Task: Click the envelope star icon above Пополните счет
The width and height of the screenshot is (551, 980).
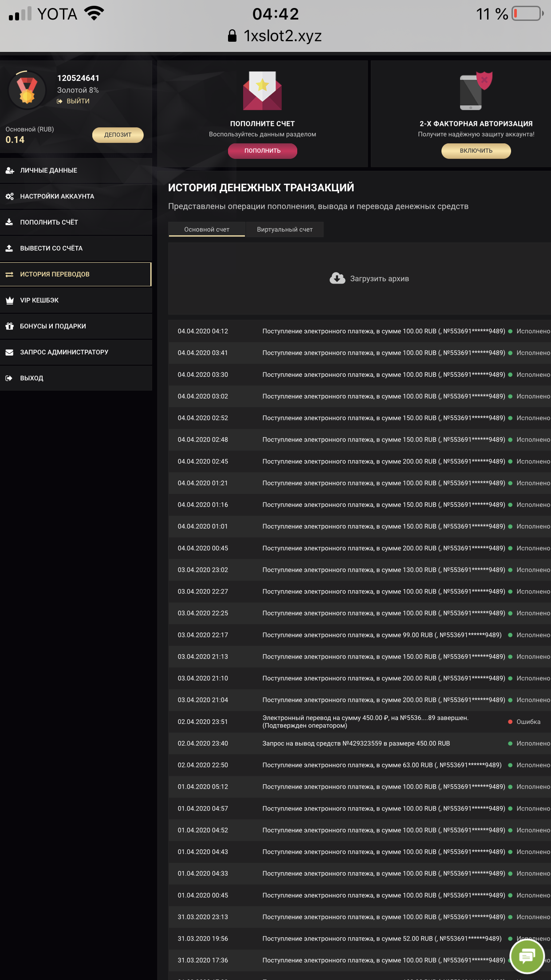Action: tap(262, 91)
